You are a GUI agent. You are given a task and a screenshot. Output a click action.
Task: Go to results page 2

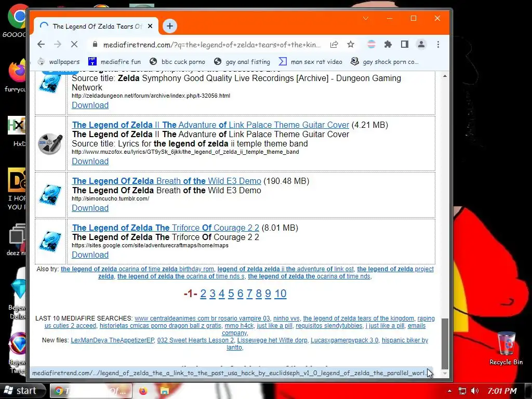(x=203, y=294)
